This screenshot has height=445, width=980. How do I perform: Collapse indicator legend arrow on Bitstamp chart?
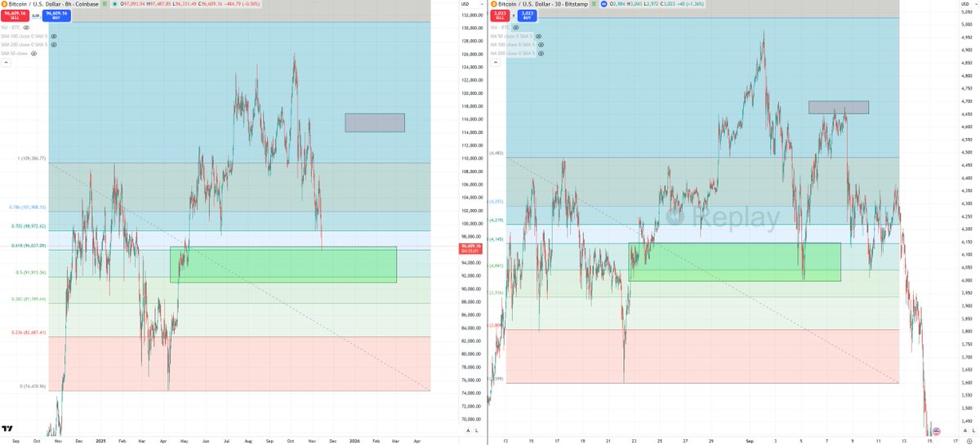495,62
